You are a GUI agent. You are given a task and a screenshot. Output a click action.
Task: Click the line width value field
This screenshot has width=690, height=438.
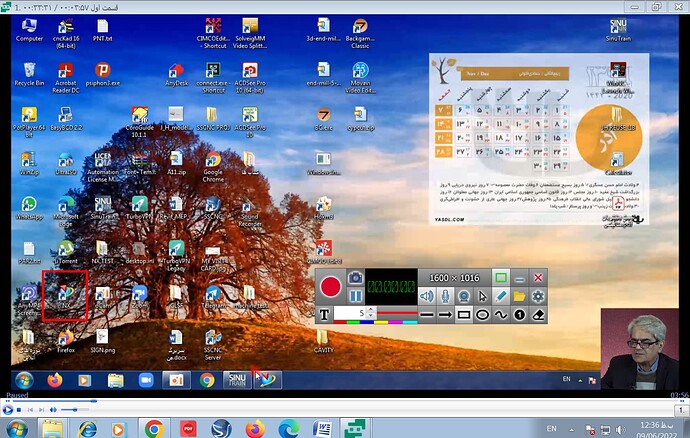click(350, 313)
